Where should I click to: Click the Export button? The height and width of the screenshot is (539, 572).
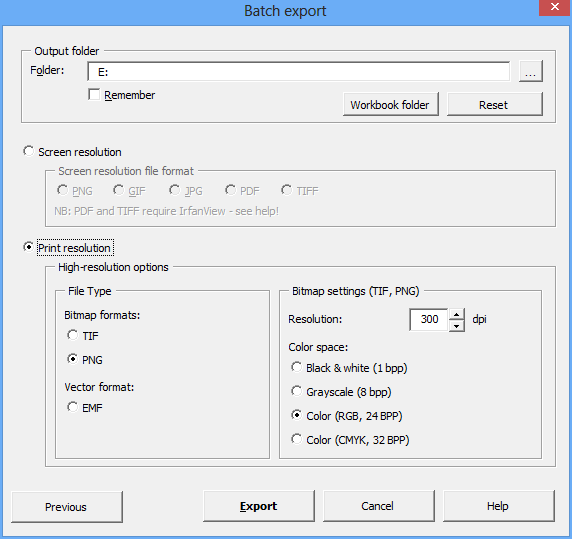click(259, 506)
